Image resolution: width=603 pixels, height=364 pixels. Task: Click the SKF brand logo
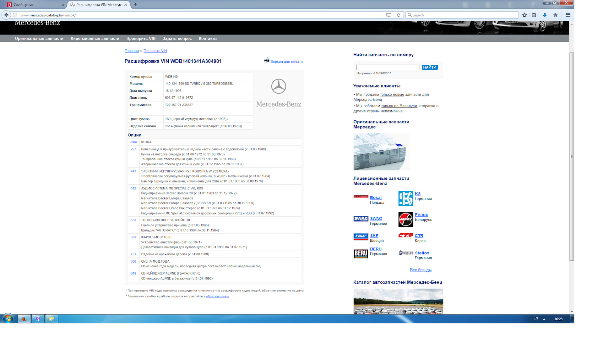tap(361, 236)
